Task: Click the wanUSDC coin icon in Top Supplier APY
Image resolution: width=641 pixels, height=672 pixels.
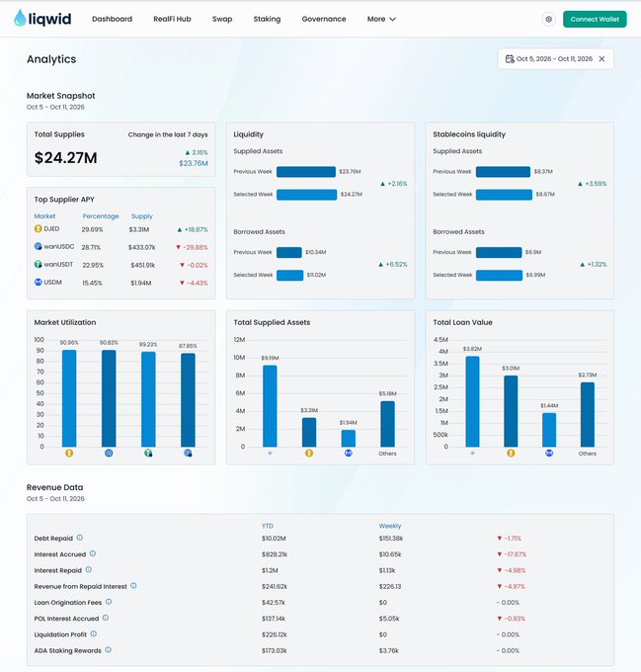Action: tap(39, 246)
